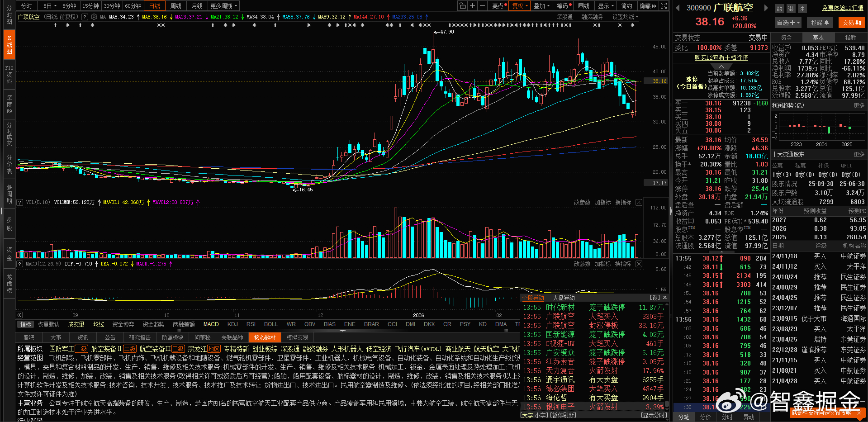Toggle 成交量 volume indicator
This screenshot has width=868, height=422.
(76, 324)
